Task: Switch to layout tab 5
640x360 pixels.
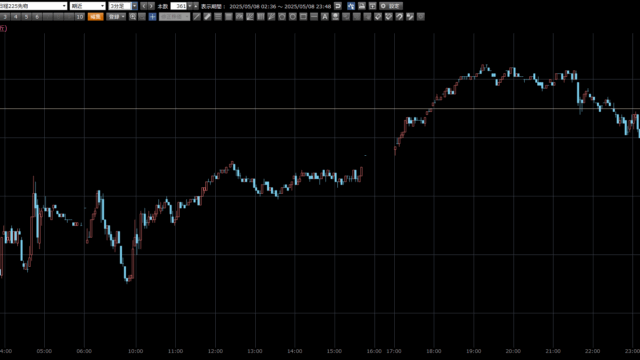Action: click(x=27, y=17)
